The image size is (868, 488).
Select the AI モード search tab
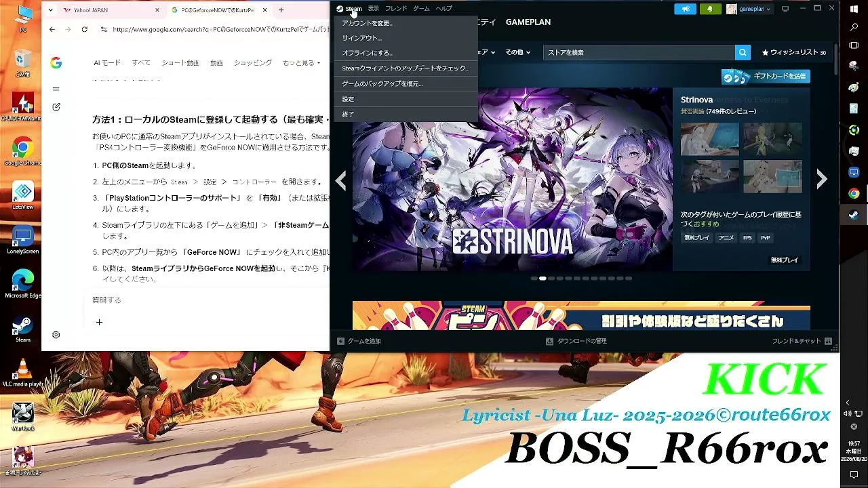pyautogui.click(x=107, y=63)
